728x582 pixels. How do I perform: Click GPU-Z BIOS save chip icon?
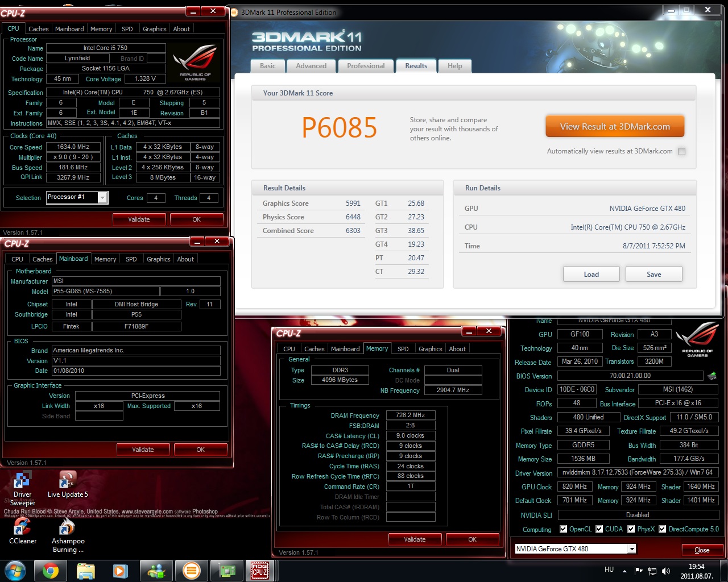click(x=712, y=376)
